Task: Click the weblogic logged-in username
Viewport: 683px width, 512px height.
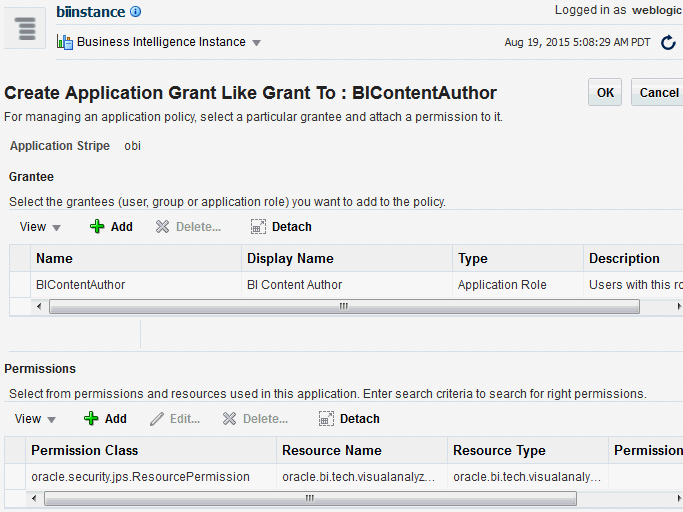Action: [x=657, y=10]
